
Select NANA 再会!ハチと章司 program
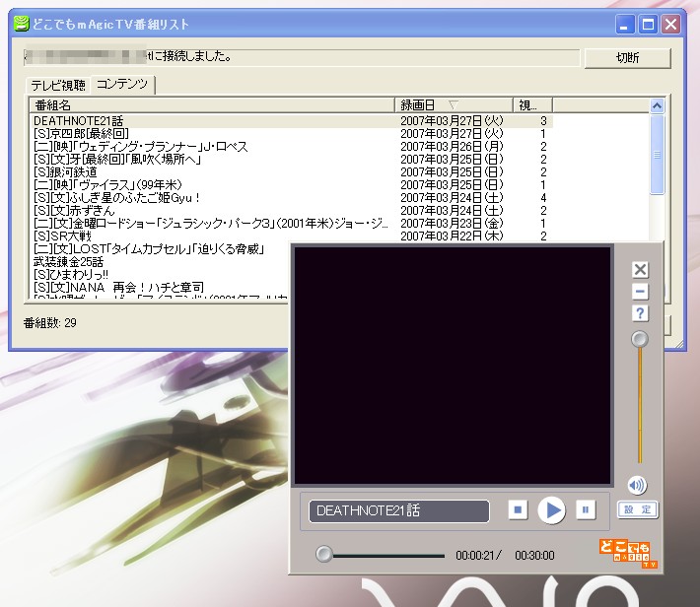tap(161, 287)
